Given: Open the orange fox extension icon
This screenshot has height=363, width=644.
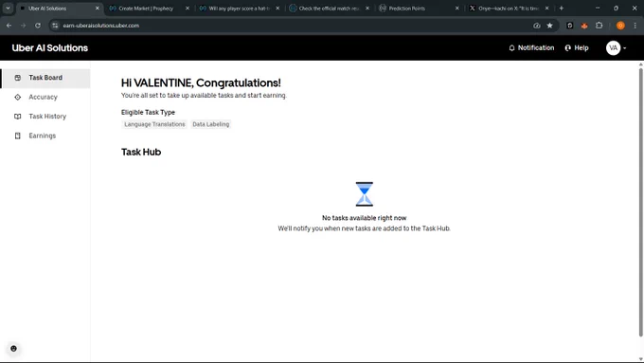Looking at the screenshot, I should coord(584,26).
